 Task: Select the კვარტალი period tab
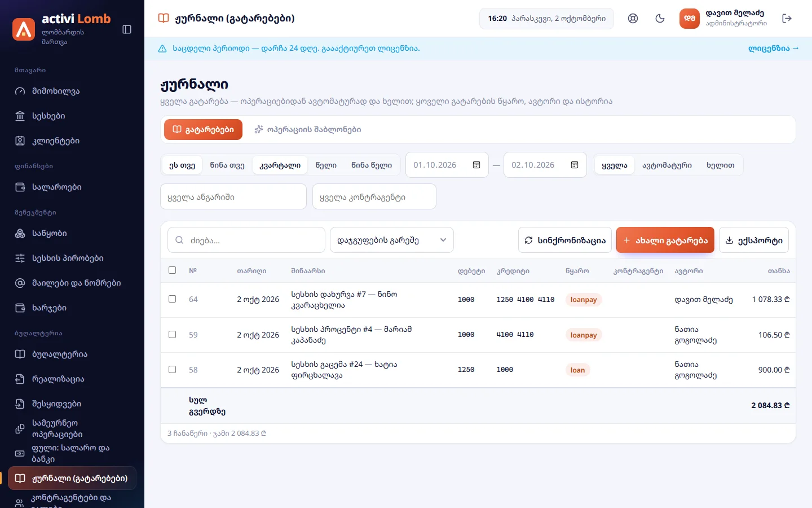(280, 165)
